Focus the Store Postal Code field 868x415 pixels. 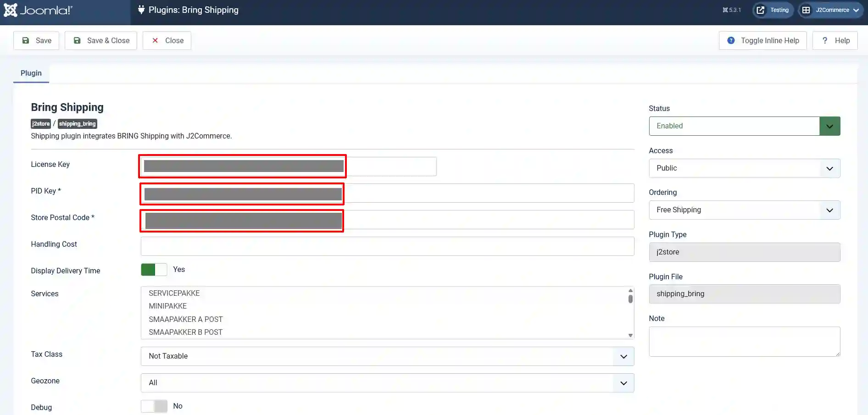coord(387,220)
